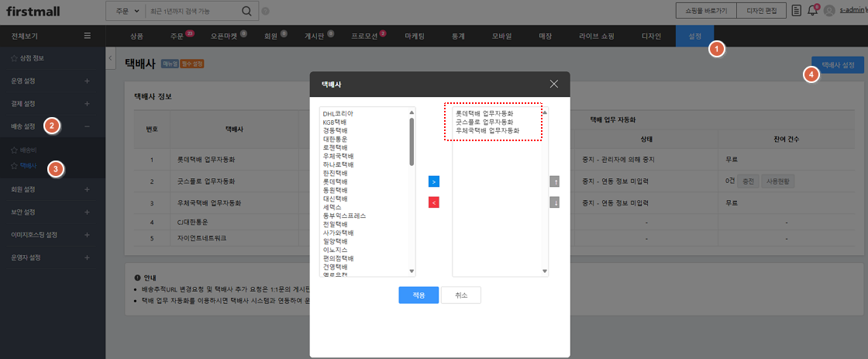The height and width of the screenshot is (359, 868).
Task: Open the 마케팅 top menu
Action: 415,36
